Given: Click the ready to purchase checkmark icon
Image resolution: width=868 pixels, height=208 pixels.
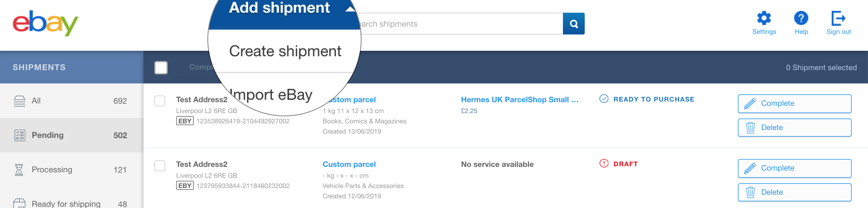Looking at the screenshot, I should coord(604,99).
